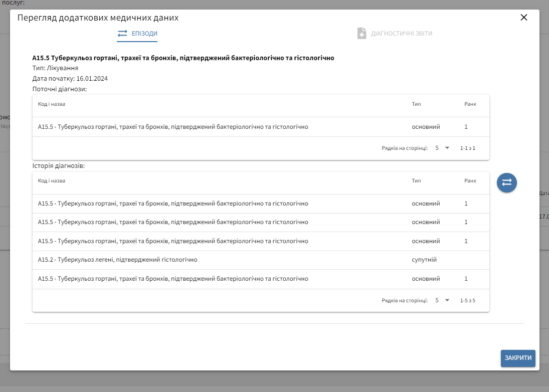Click the Закрити button
This screenshot has width=549, height=392.
tap(518, 358)
